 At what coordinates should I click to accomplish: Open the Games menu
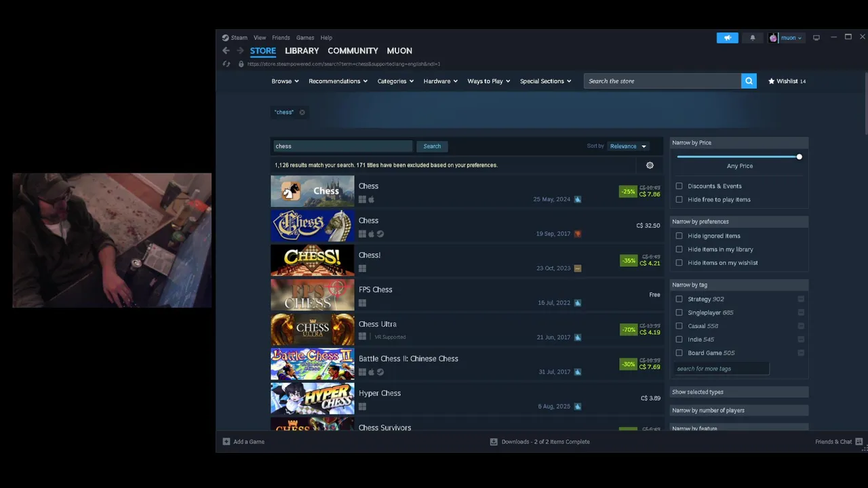[305, 38]
